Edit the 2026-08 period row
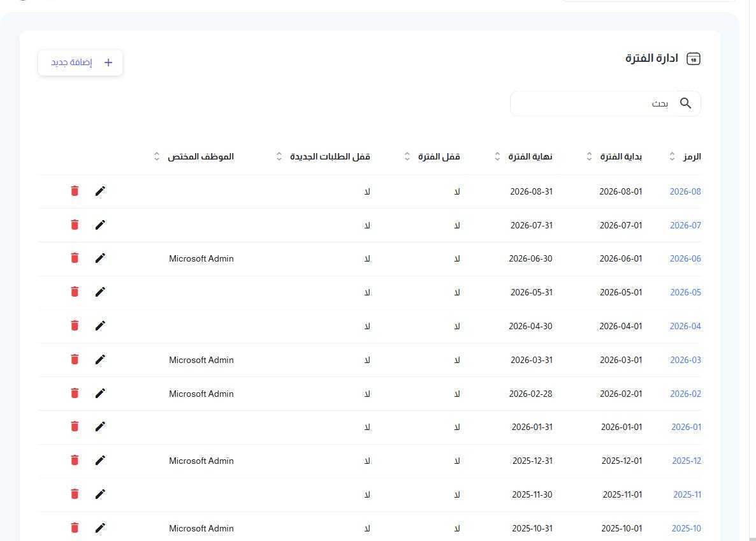This screenshot has width=756, height=541. (x=100, y=191)
